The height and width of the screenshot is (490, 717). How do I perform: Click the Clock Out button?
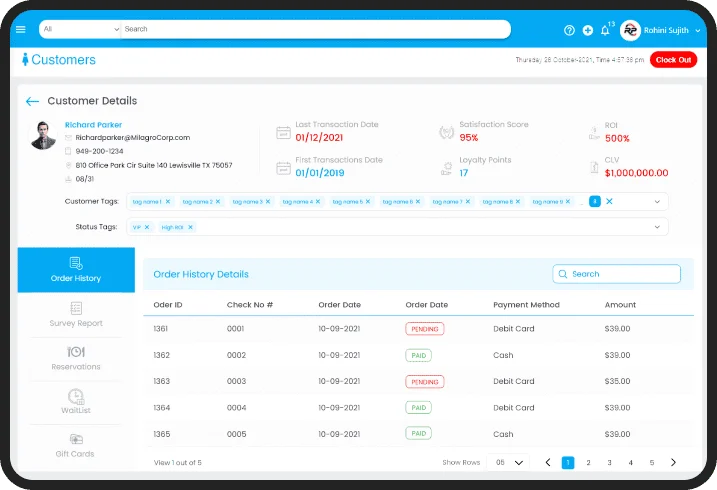pos(673,60)
